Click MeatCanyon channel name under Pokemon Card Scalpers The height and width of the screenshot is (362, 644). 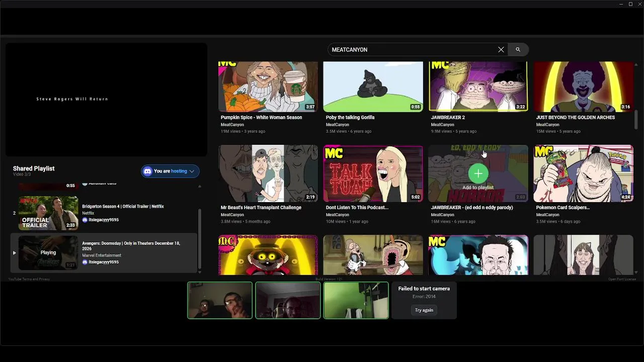tap(547, 215)
